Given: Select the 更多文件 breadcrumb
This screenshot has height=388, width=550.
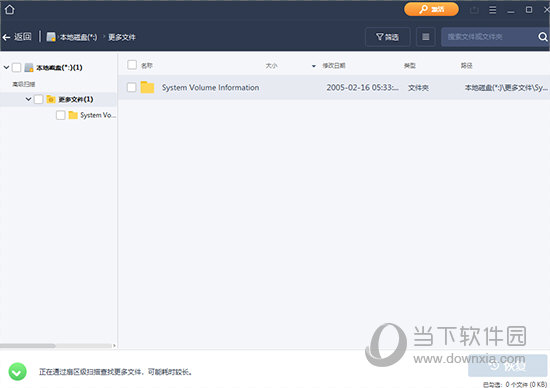Looking at the screenshot, I should pyautogui.click(x=122, y=37).
